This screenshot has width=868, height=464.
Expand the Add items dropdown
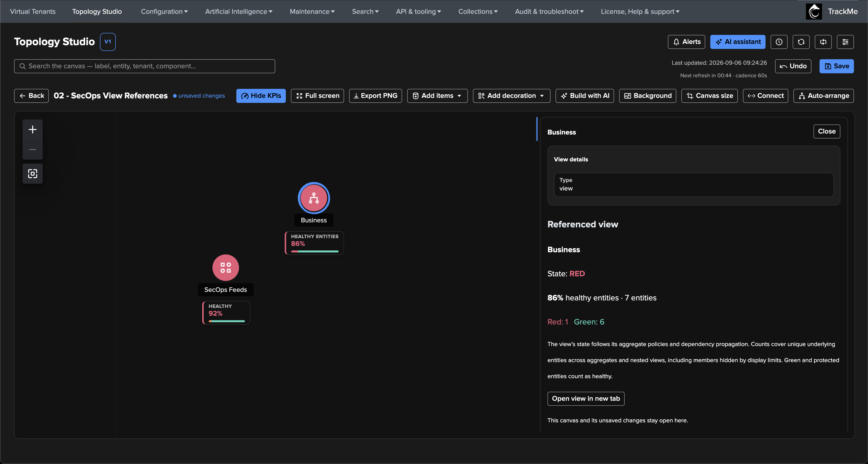point(437,96)
